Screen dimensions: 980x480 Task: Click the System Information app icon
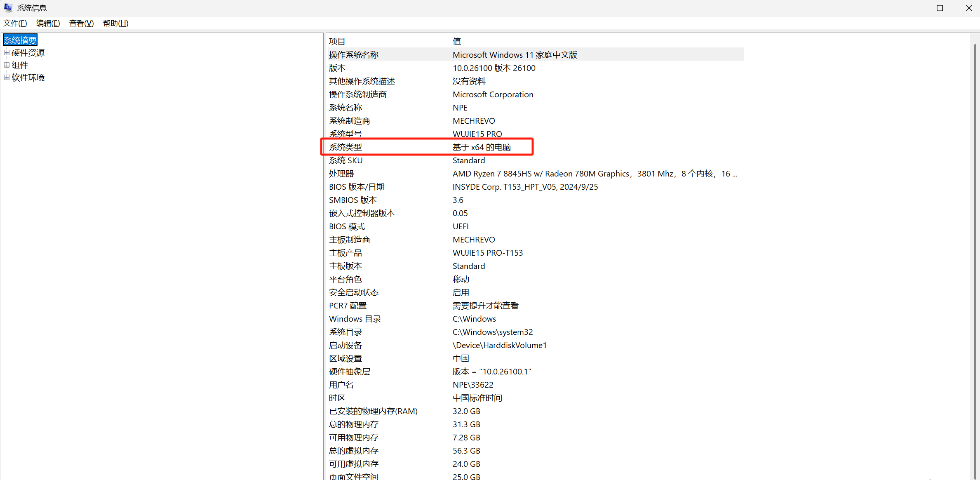(x=8, y=7)
